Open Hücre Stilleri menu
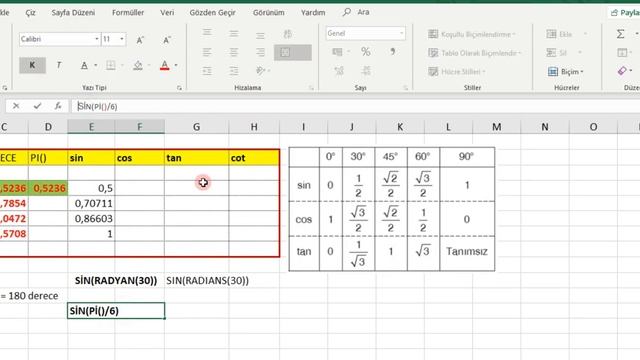 coord(457,72)
